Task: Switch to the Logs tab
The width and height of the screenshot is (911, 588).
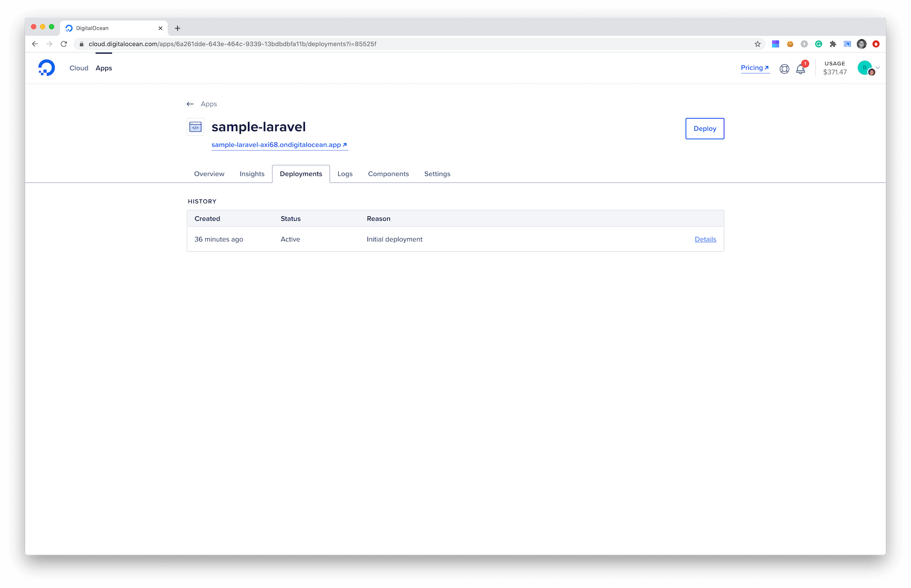Action: tap(345, 174)
